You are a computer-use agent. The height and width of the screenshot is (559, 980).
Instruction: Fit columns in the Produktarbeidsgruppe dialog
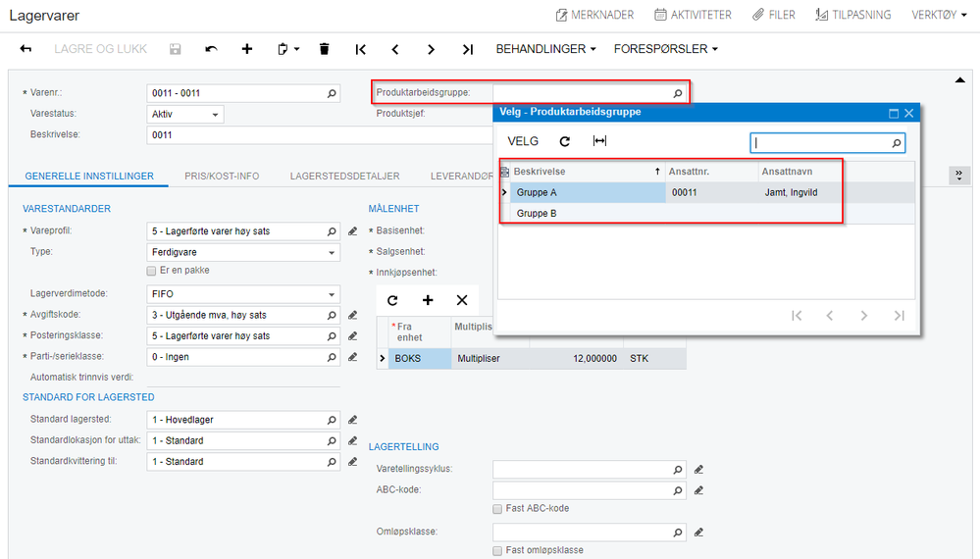tap(599, 141)
